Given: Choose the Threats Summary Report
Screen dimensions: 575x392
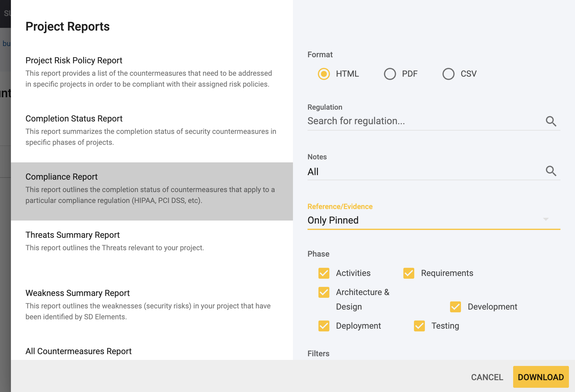Looking at the screenshot, I should click(72, 235).
